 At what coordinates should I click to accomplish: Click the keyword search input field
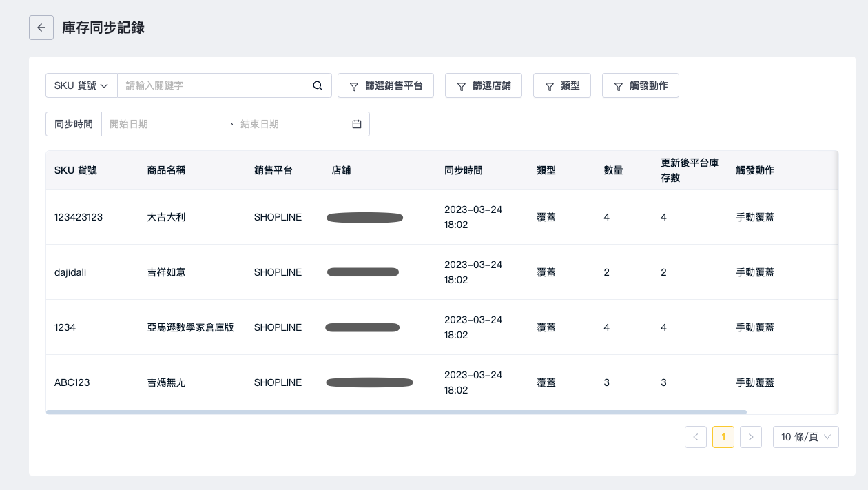click(214, 86)
